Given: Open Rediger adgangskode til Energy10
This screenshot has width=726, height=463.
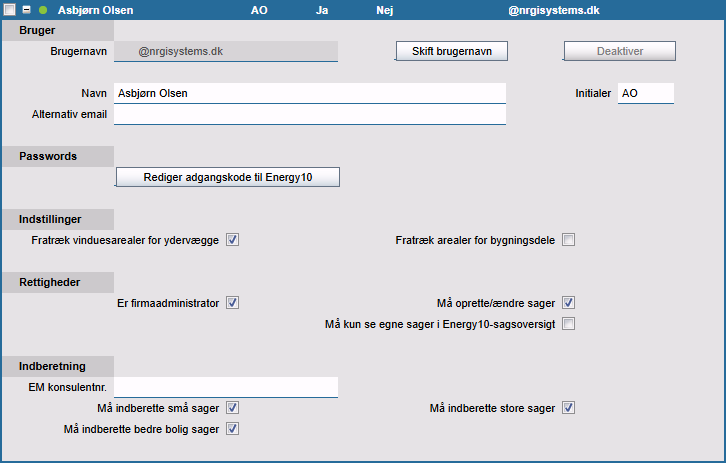Looking at the screenshot, I should point(228,177).
